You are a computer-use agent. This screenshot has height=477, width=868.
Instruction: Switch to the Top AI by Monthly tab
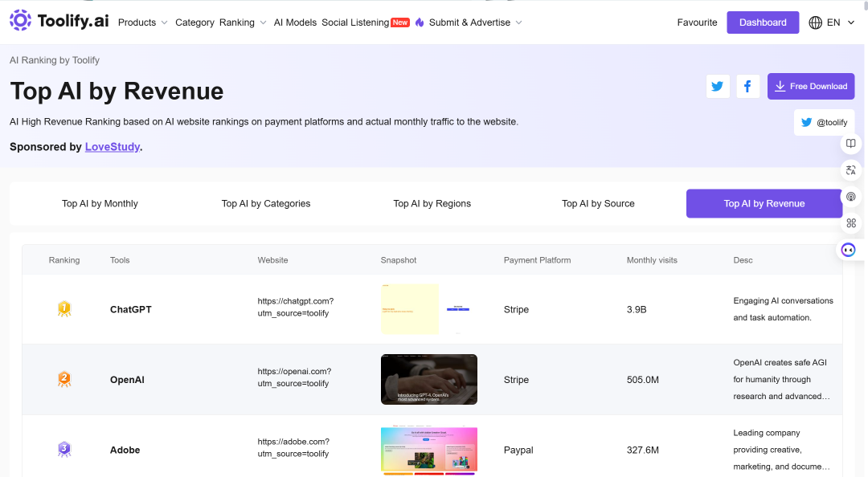point(100,204)
